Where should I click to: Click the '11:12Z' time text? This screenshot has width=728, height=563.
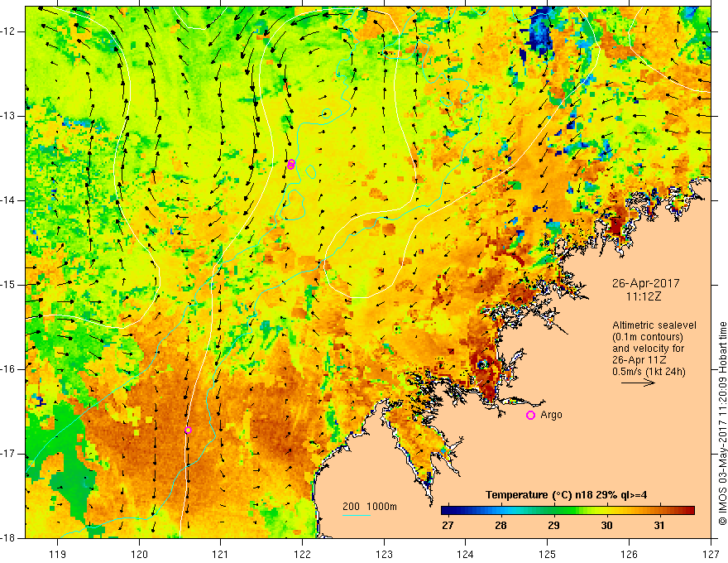tap(643, 296)
